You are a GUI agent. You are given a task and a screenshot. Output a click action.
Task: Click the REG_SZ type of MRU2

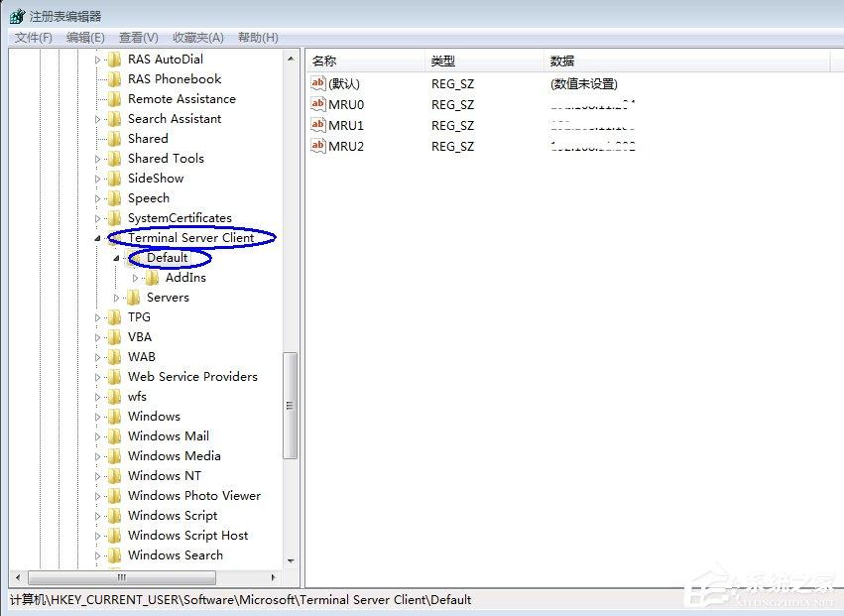452,147
